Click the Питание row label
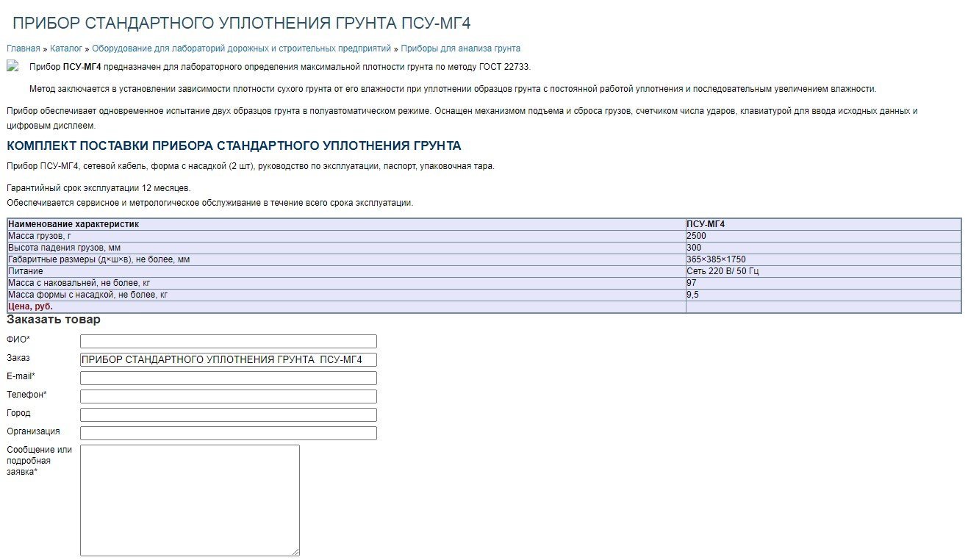This screenshot has width=968, height=560. [x=26, y=271]
